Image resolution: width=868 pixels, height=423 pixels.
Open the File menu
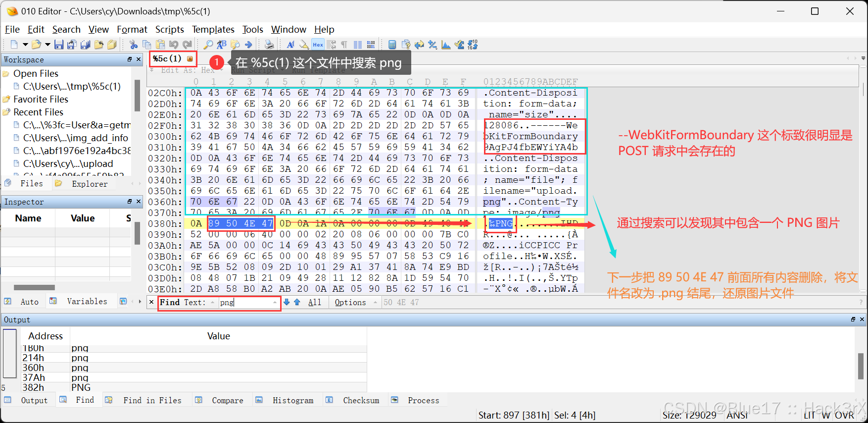12,29
